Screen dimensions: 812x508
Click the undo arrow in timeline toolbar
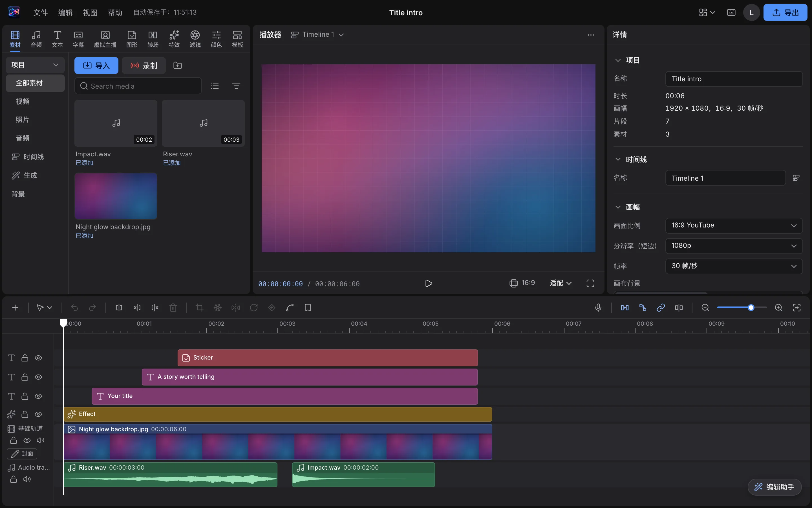[74, 307]
